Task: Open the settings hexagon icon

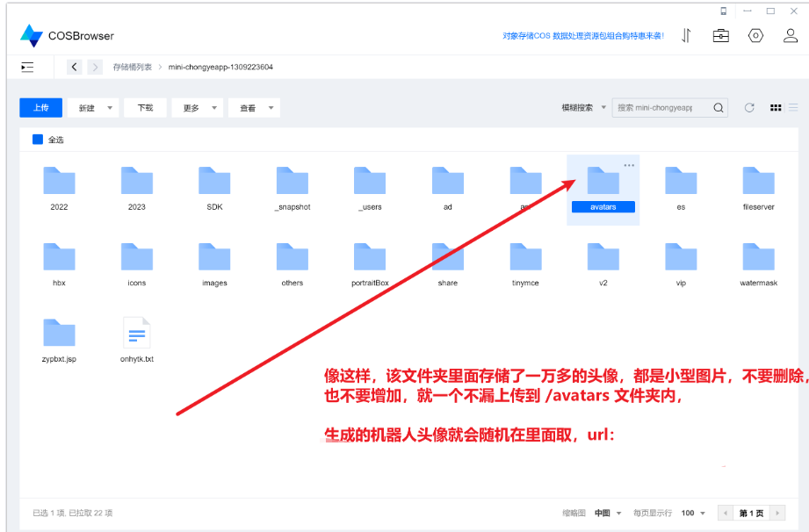Action: coord(756,36)
